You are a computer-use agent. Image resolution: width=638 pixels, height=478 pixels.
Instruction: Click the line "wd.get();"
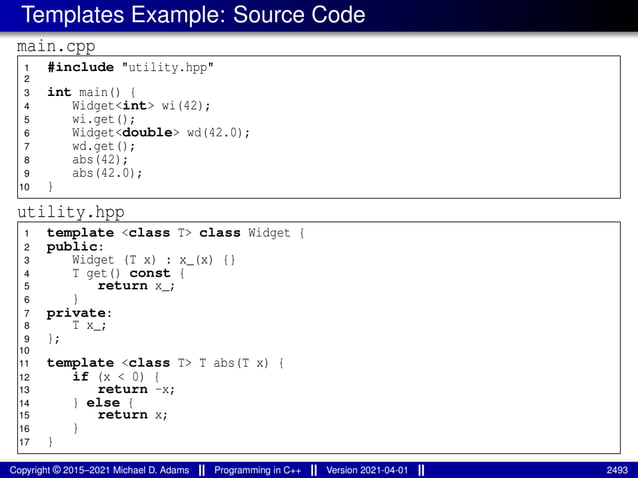[103, 146]
